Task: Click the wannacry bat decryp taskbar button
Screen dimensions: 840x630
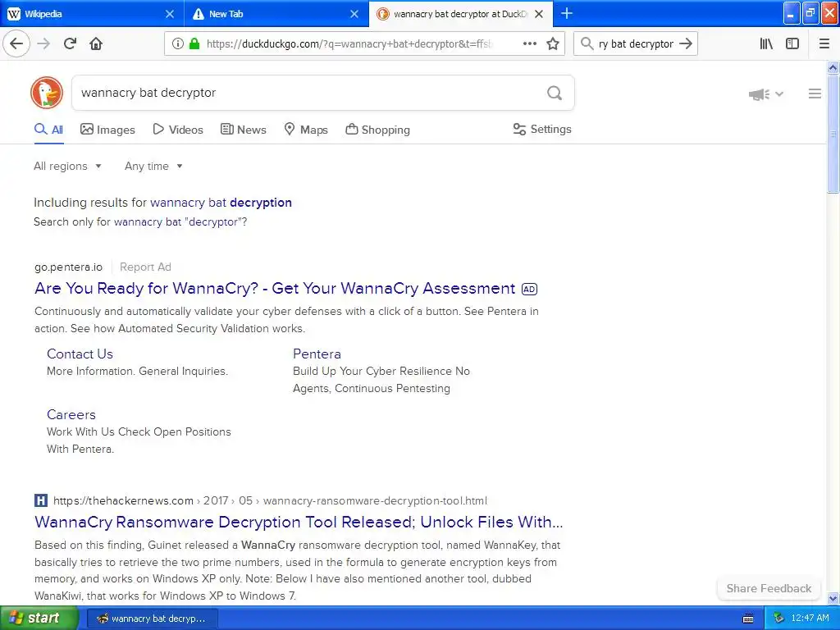Action: tap(152, 619)
